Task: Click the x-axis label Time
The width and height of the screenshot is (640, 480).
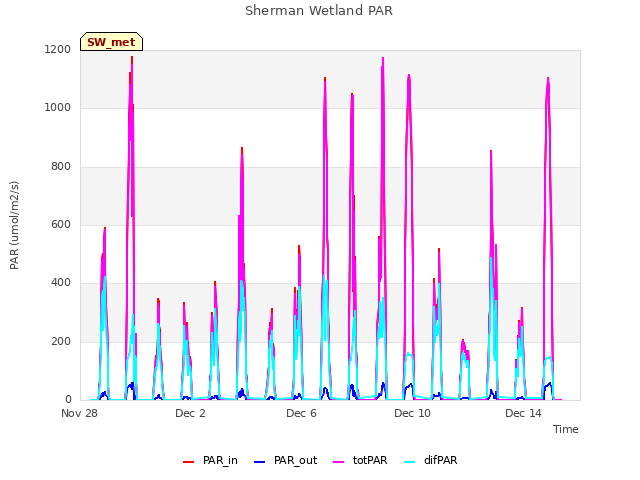Action: click(x=565, y=429)
